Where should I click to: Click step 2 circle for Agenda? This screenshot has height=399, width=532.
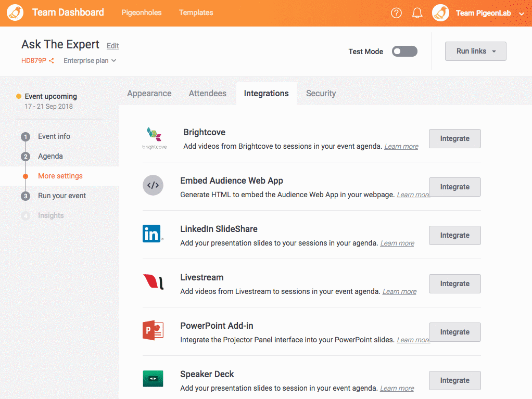(26, 156)
